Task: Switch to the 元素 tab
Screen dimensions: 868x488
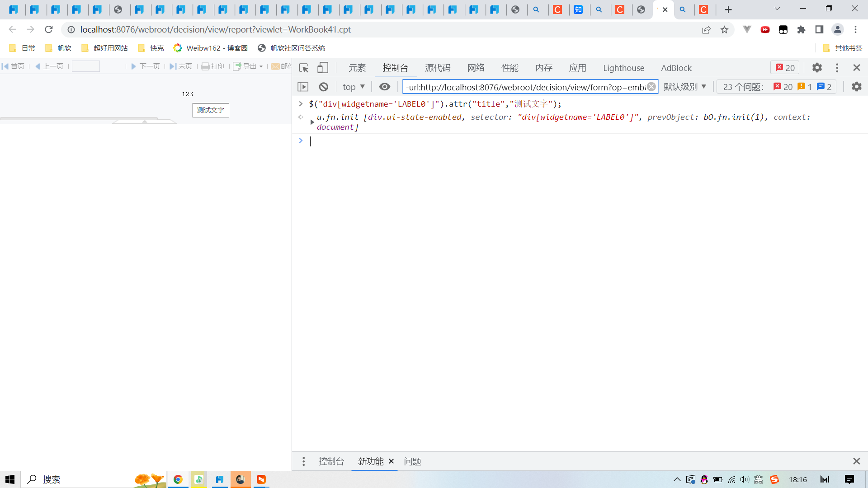Action: pyautogui.click(x=357, y=68)
